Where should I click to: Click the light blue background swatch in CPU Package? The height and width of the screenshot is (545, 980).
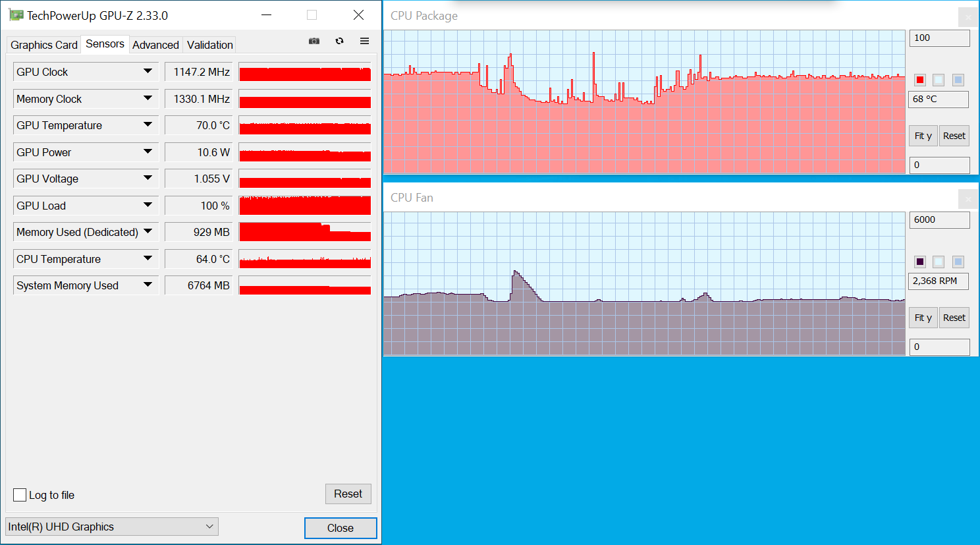click(939, 80)
